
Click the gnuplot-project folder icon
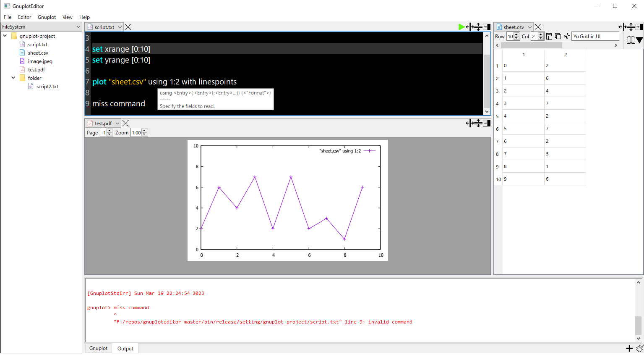coord(14,36)
